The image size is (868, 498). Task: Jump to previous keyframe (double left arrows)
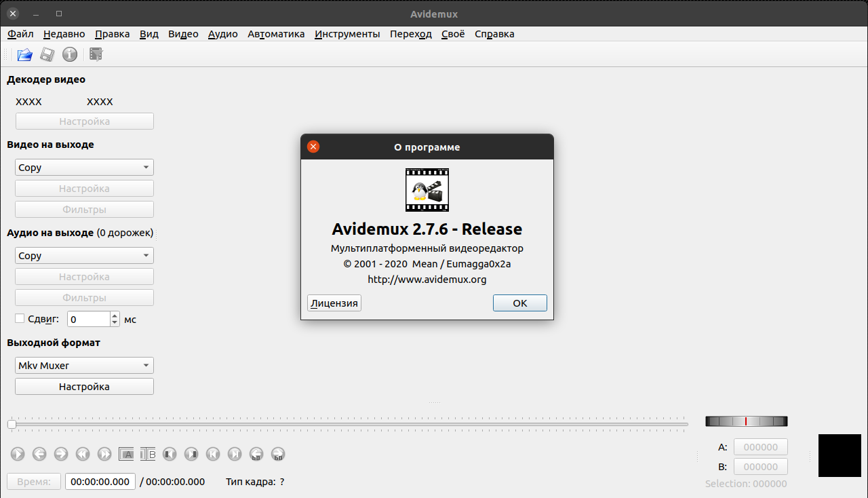(83, 454)
